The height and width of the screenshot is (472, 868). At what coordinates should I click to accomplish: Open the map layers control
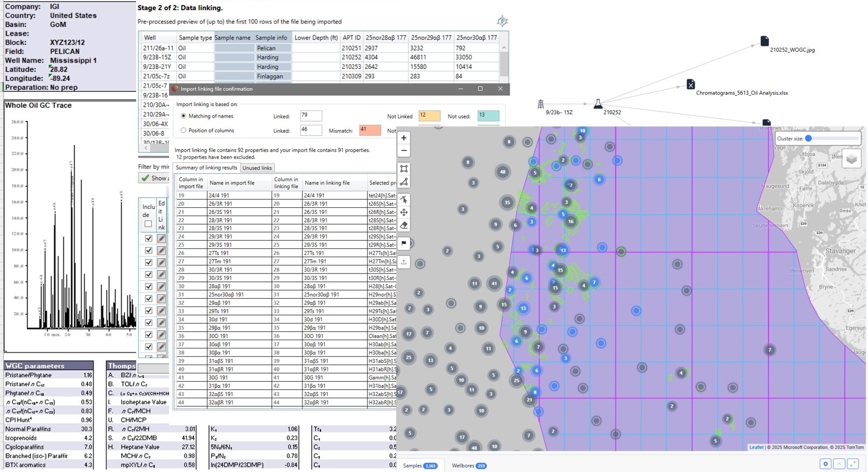851,159
